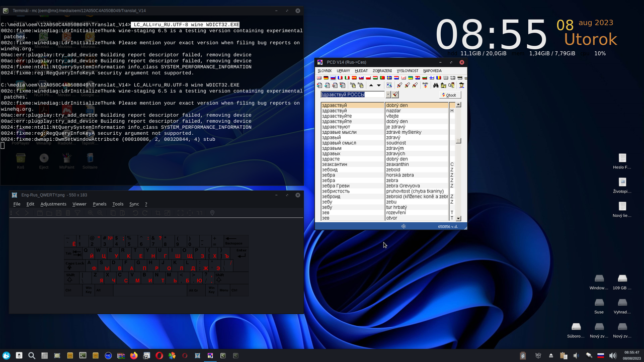This screenshot has height=362, width=644.
Task: Open the SLOVNIK menu in PCD
Action: coord(325,71)
